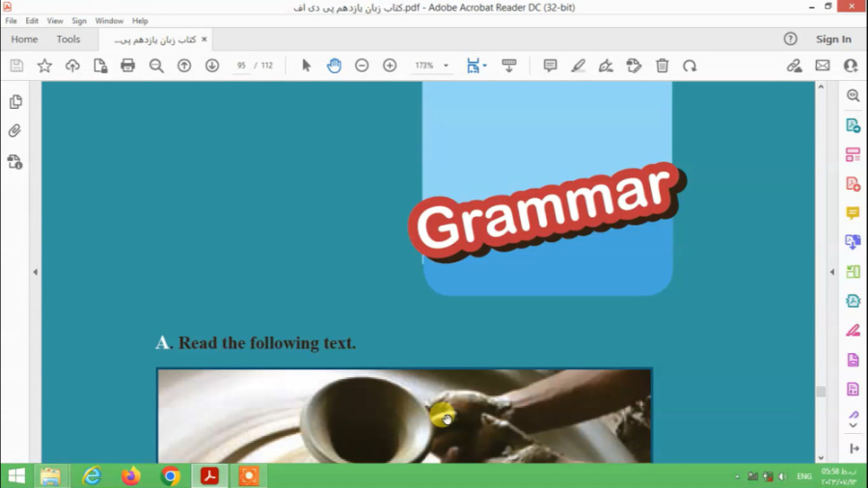Print the document with printer icon
This screenshot has width=868, height=488.
(x=128, y=66)
